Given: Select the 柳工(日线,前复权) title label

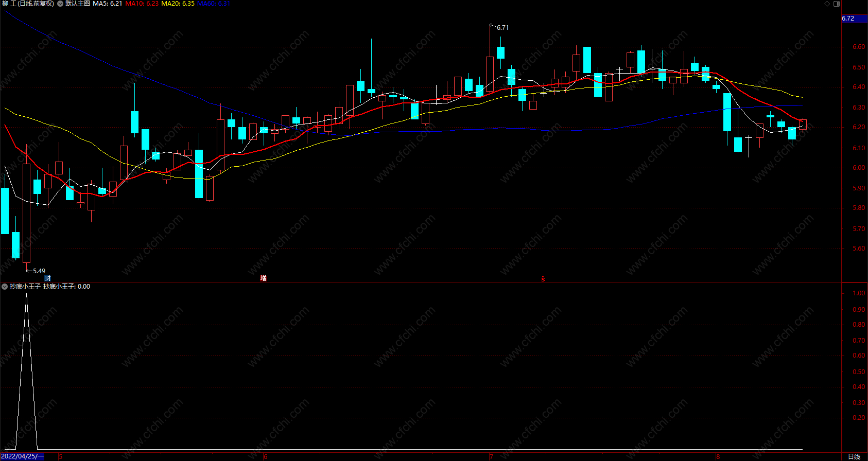Looking at the screenshot, I should pos(28,4).
